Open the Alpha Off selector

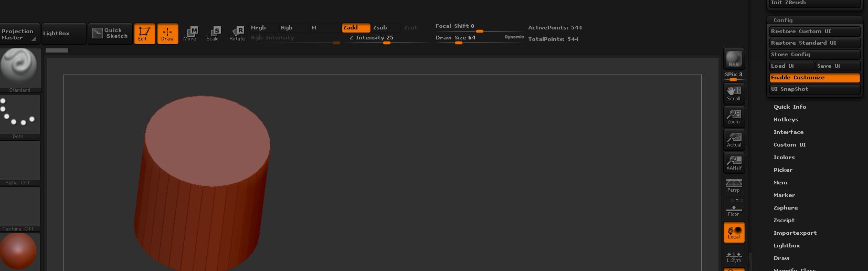pos(19,163)
